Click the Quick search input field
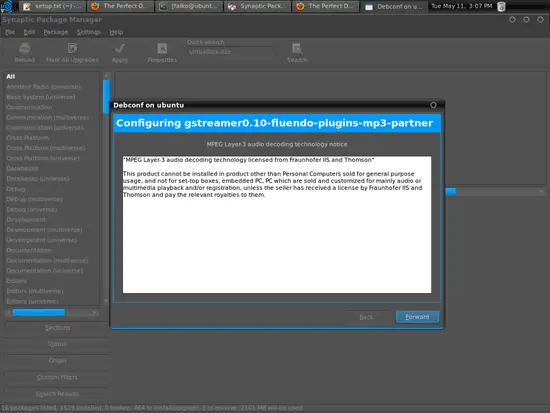 coord(229,52)
